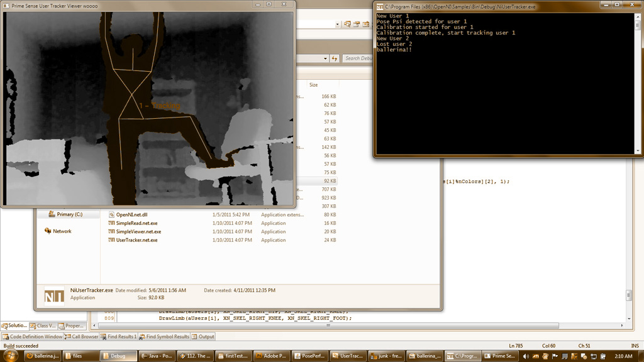Switch to the Call Browser tab
The height and width of the screenshot is (362, 644).
pyautogui.click(x=82, y=337)
